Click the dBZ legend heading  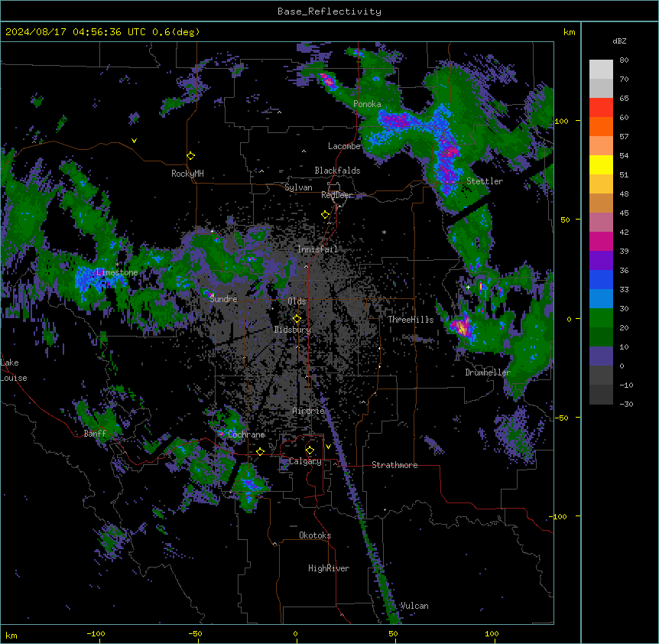619,41
